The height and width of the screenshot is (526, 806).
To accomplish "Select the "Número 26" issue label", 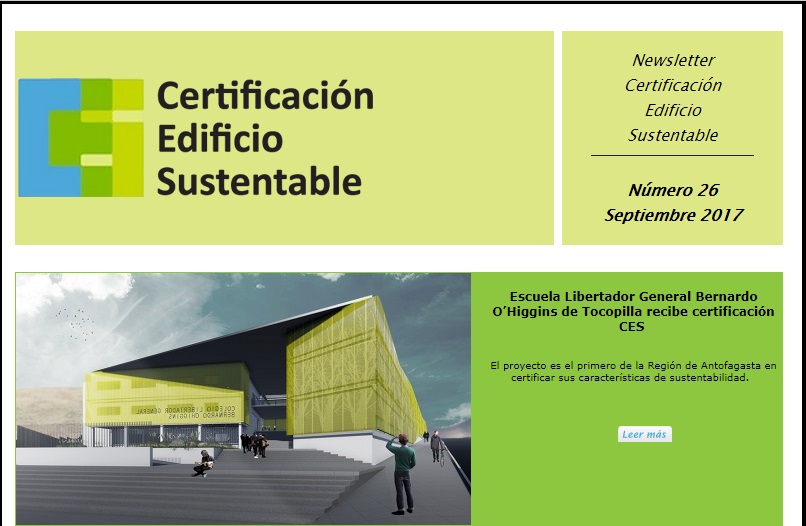I will (x=673, y=190).
